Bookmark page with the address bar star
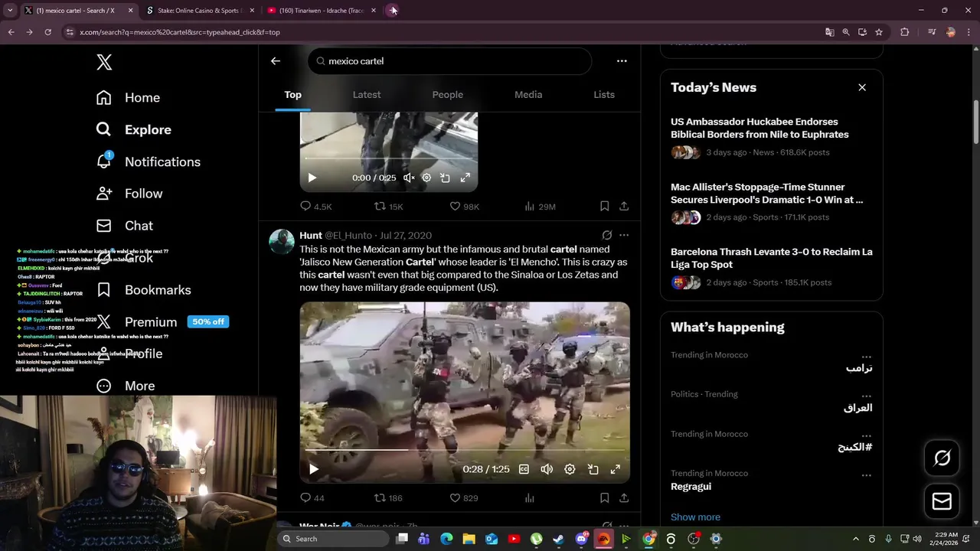980x551 pixels. click(879, 32)
